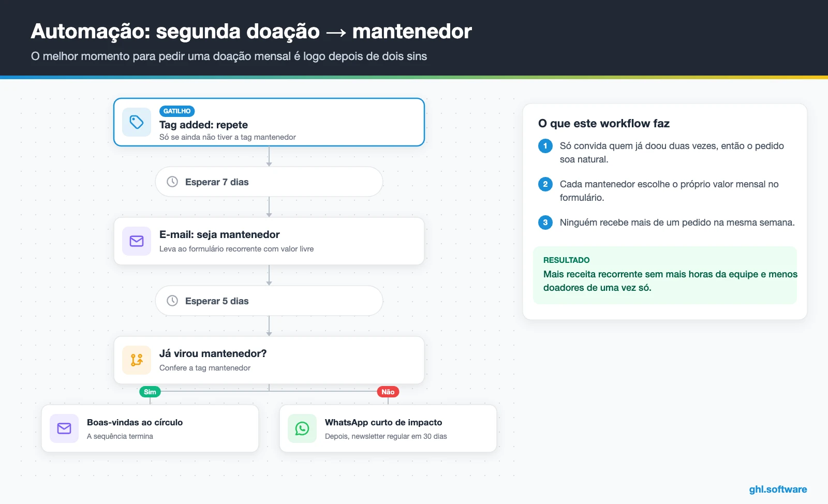Click the branch icon in Já virou mantenedor?
The height and width of the screenshot is (504, 828).
(137, 360)
